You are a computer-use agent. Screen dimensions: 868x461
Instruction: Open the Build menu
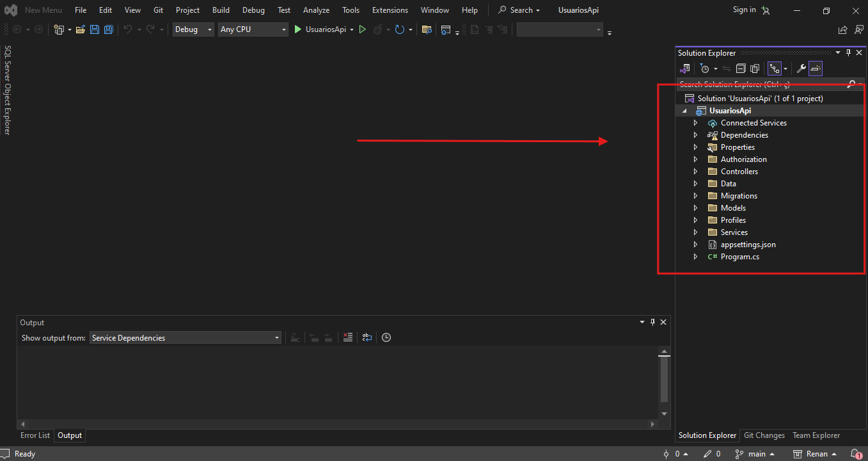pyautogui.click(x=221, y=10)
